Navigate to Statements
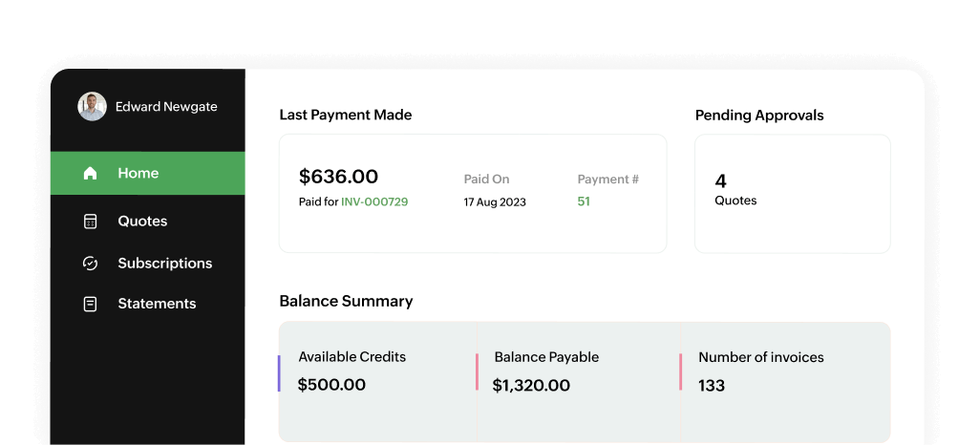This screenshot has width=980, height=445. tap(157, 304)
